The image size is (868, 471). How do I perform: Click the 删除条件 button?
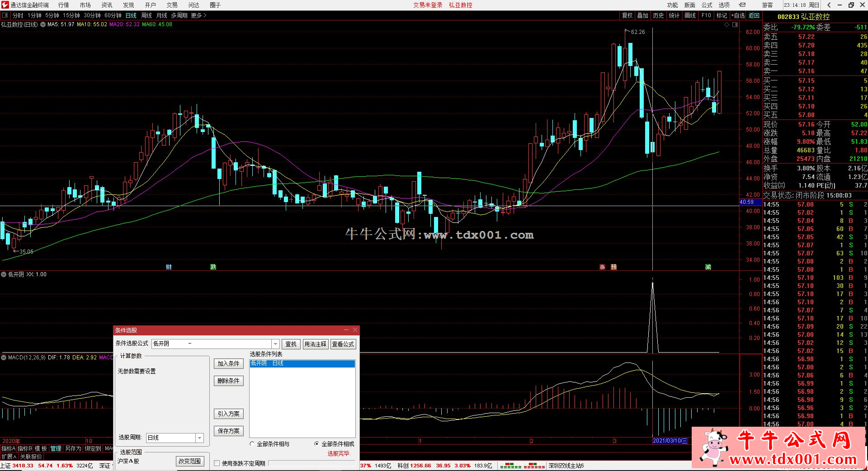[228, 381]
